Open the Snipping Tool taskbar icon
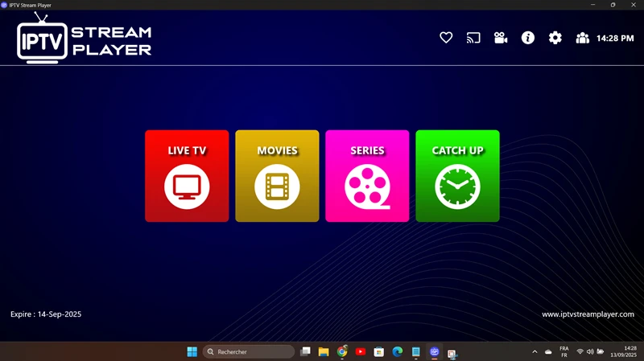The image size is (644, 361). click(452, 353)
